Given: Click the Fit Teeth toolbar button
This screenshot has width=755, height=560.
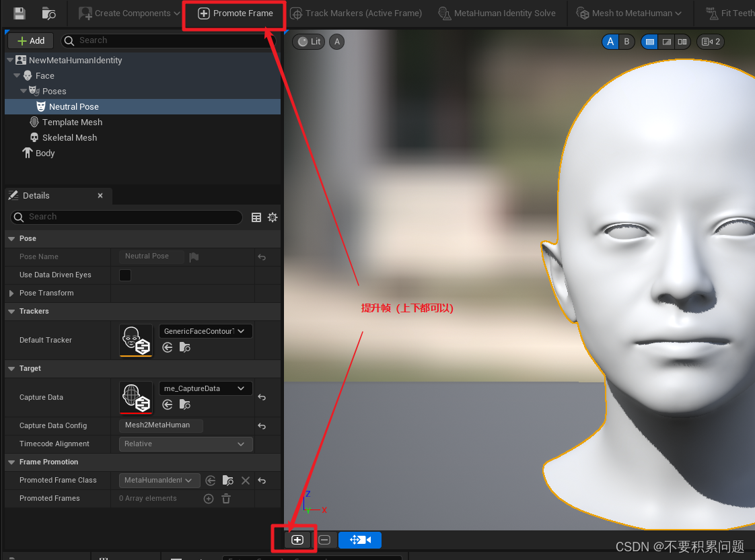Looking at the screenshot, I should [x=730, y=13].
